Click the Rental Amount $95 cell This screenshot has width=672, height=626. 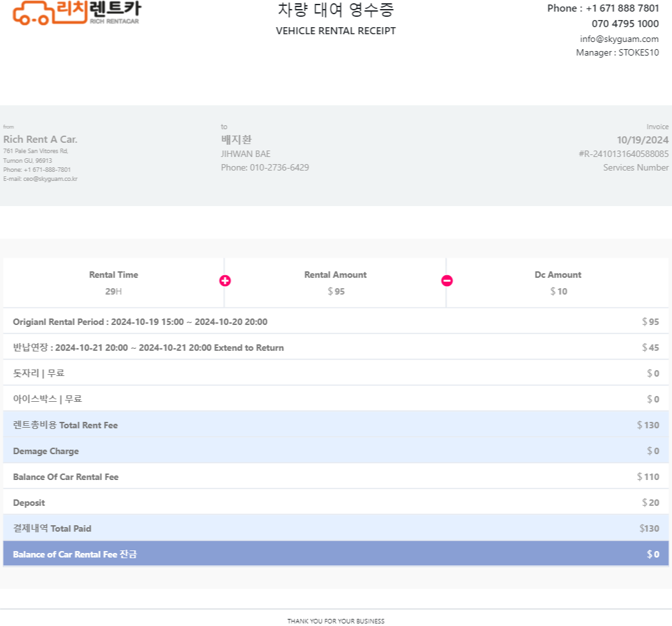[335, 283]
